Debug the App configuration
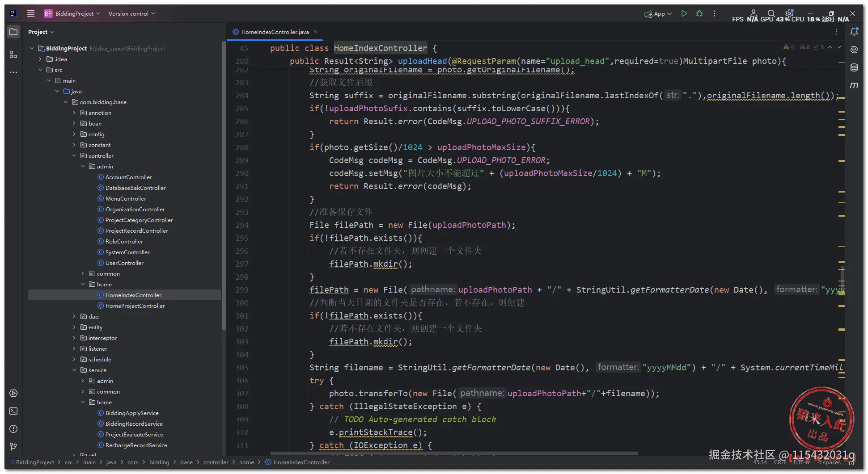This screenshot has width=868, height=474. (699, 13)
